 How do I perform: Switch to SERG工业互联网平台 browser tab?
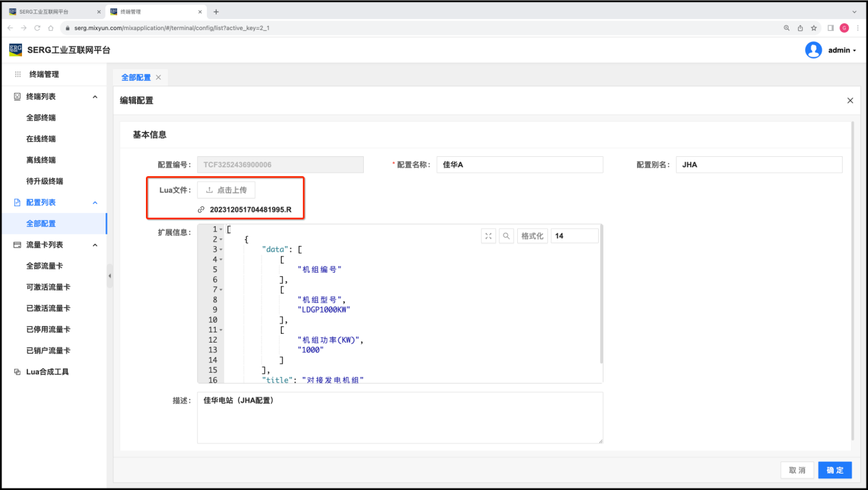tap(53, 12)
